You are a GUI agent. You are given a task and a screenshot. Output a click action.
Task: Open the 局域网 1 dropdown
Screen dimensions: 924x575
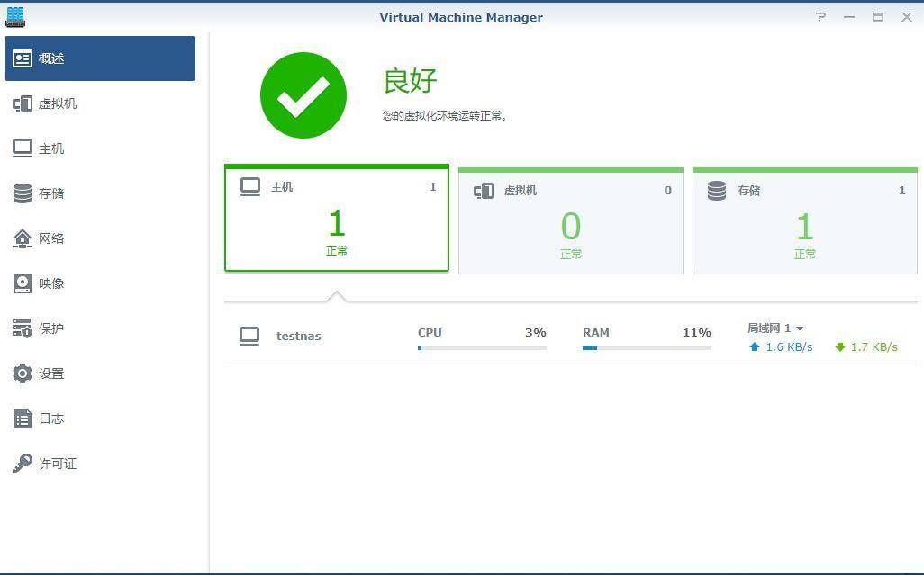[775, 328]
